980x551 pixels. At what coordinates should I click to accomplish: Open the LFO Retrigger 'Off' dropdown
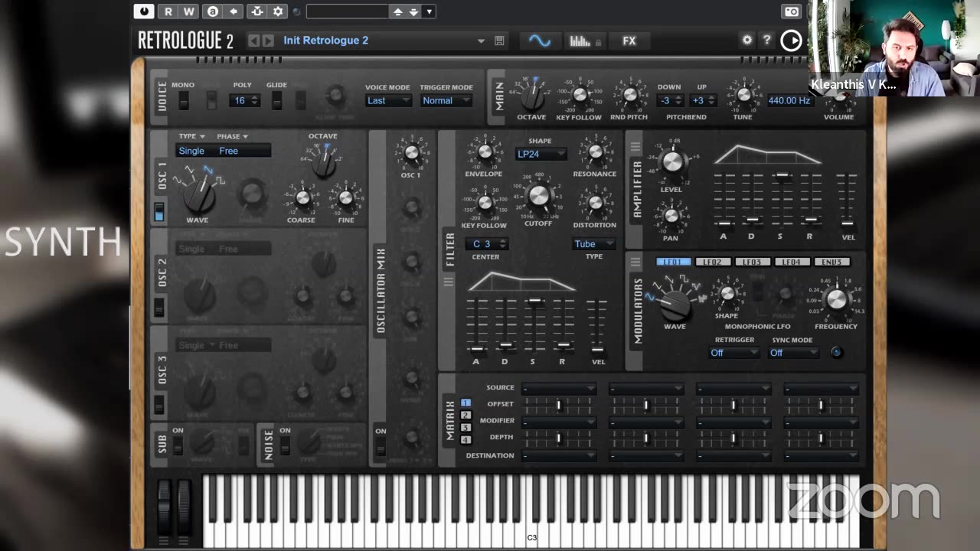tap(734, 353)
